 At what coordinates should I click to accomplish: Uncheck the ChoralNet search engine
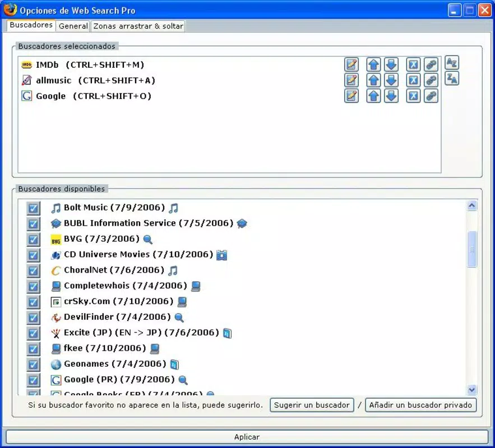[x=33, y=271]
